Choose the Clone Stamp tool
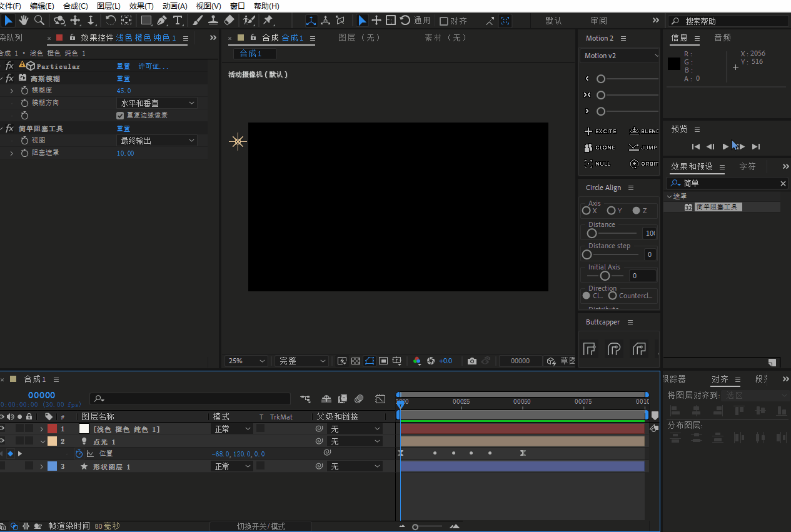Screen dimensions: 791x532 click(213, 21)
